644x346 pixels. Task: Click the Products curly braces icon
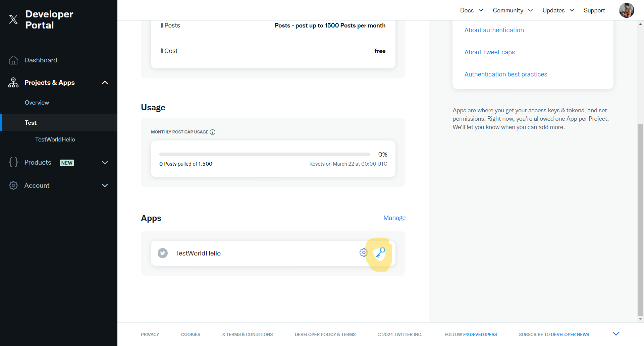pos(13,163)
